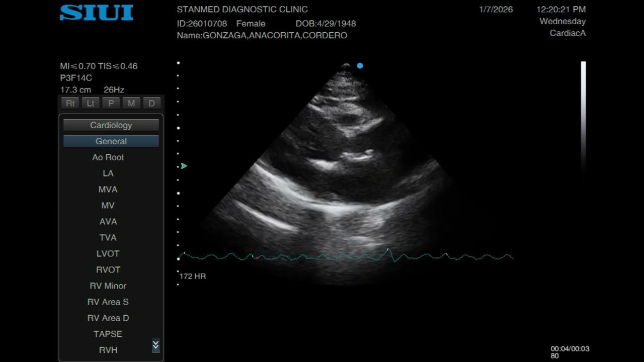Click the 12:20:21 PM clock

coord(561,10)
